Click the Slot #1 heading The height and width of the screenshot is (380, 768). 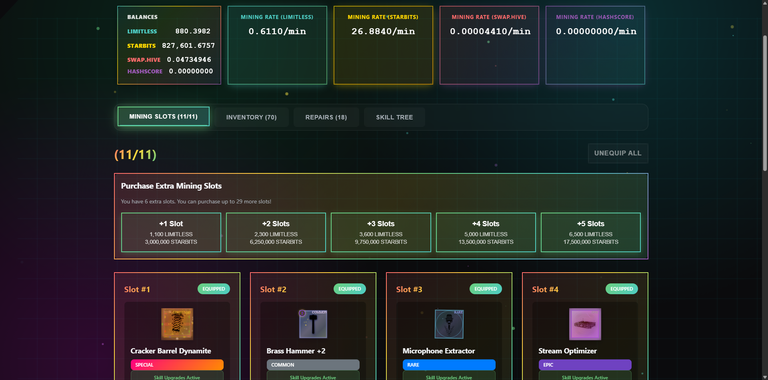coord(137,289)
